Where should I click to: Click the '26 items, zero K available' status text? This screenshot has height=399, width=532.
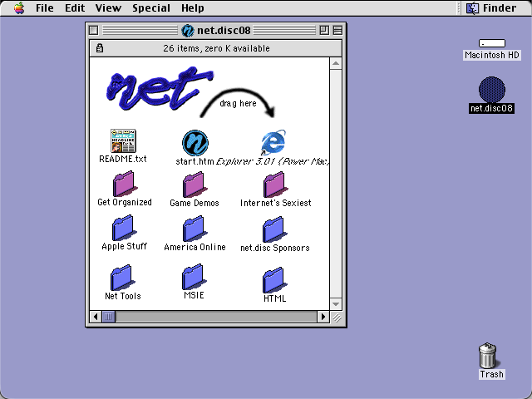coord(216,48)
